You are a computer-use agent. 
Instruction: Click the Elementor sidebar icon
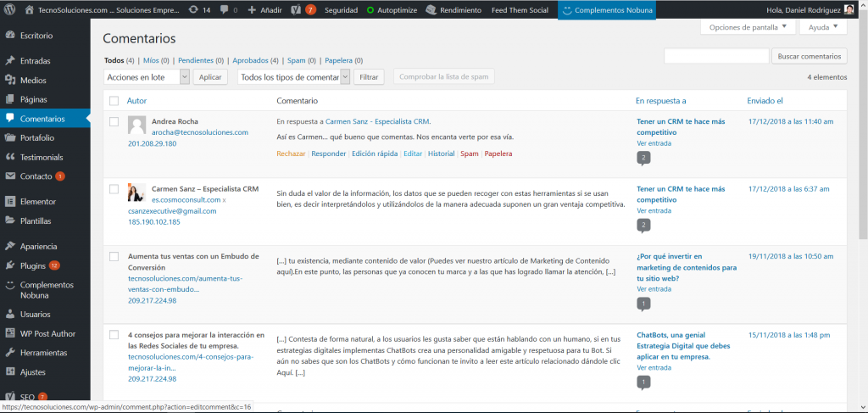pos(9,202)
